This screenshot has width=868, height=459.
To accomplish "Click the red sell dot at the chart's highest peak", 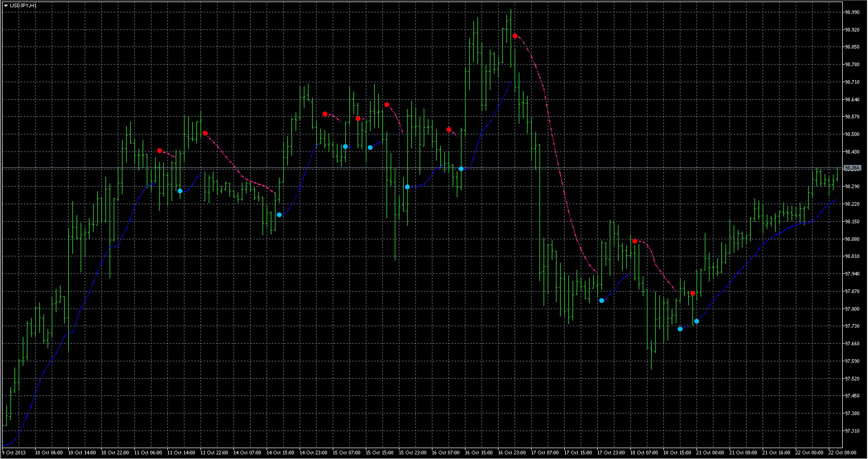I will 515,36.
